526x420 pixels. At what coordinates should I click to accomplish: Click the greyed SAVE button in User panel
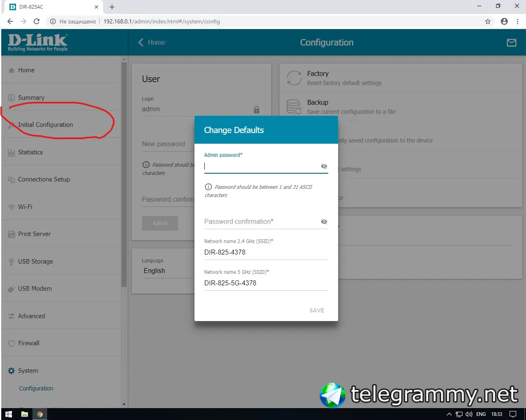[160, 223]
